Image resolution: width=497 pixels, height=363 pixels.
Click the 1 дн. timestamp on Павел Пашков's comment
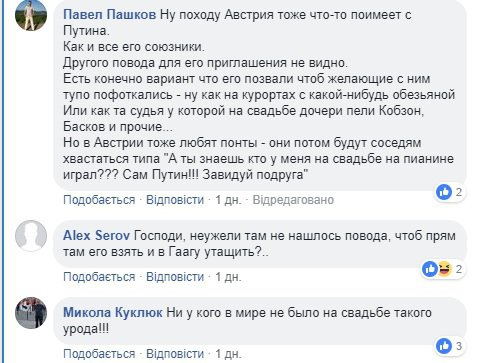tap(228, 200)
